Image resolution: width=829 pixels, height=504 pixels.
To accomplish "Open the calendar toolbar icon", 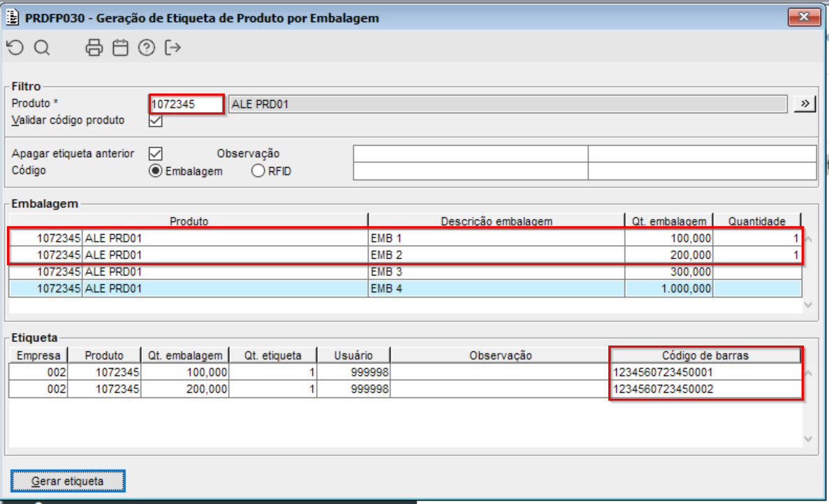I will click(121, 47).
